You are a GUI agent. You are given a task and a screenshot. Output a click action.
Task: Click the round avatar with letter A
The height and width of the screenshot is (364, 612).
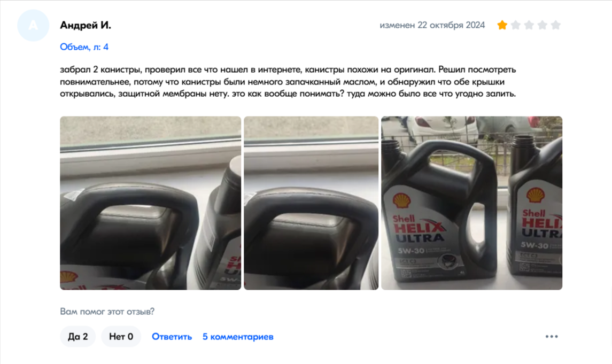click(33, 25)
